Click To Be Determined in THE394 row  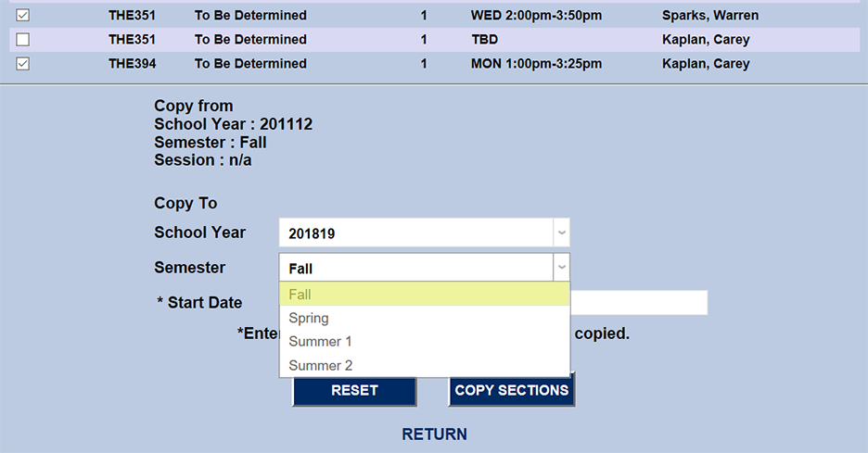click(x=250, y=64)
